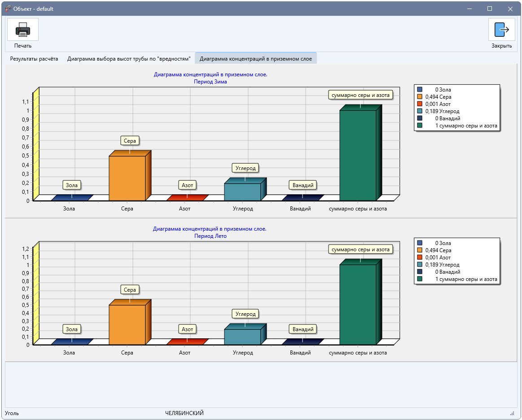522x420 pixels.
Task: Click the app icon in the title bar
Action: point(8,9)
